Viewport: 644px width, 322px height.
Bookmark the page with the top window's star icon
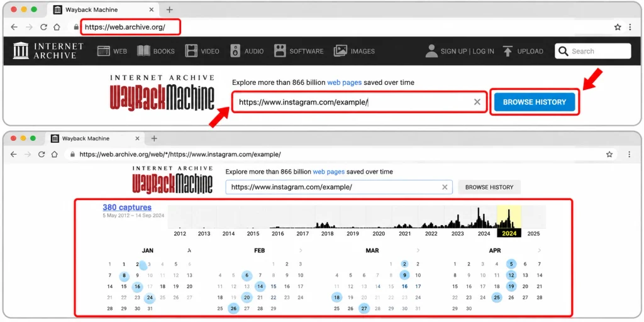618,28
